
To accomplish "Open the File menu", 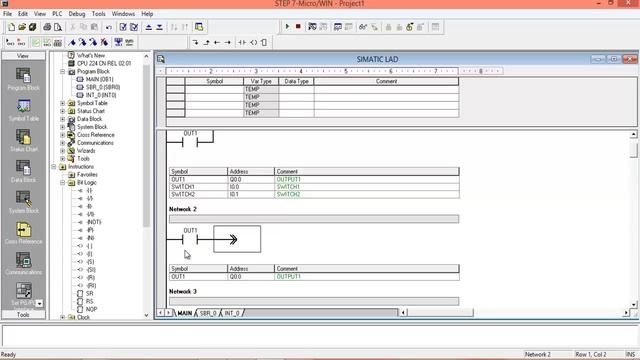I will tap(7, 13).
